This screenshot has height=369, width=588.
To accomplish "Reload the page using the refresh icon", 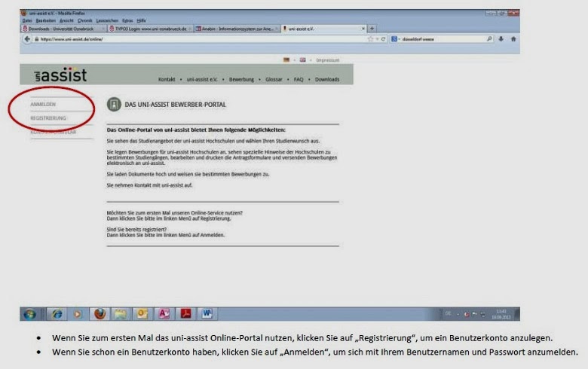I will point(383,39).
